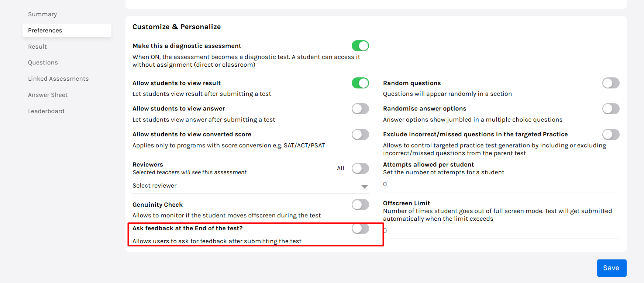The height and width of the screenshot is (283, 644).
Task: Navigate to Linked Assessments
Action: (x=58, y=79)
